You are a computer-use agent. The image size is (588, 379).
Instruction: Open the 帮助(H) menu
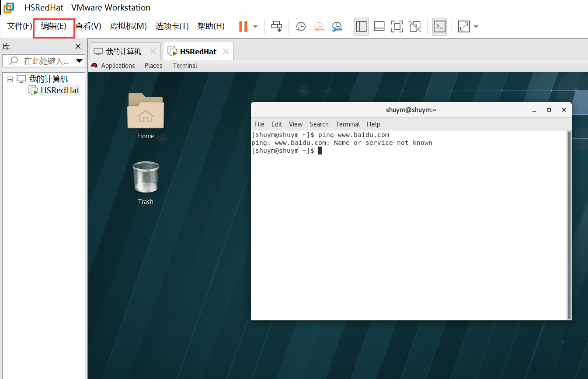211,26
